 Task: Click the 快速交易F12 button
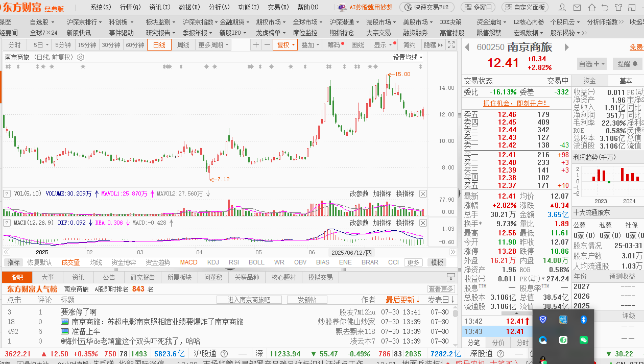click(x=427, y=7)
